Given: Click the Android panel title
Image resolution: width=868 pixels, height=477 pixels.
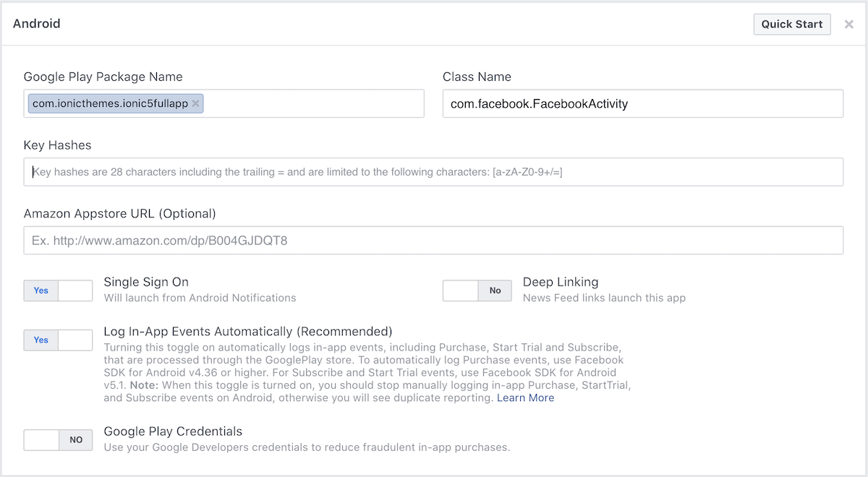Looking at the screenshot, I should (37, 24).
